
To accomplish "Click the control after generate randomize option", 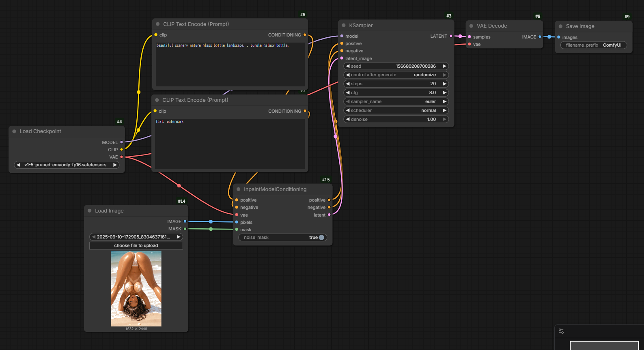I will [396, 75].
